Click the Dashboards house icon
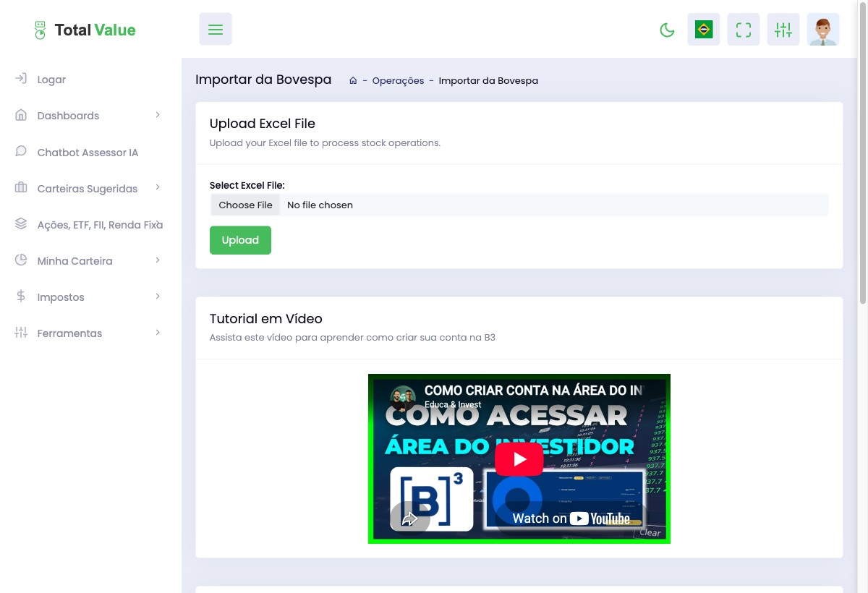868x593 pixels. tap(21, 115)
